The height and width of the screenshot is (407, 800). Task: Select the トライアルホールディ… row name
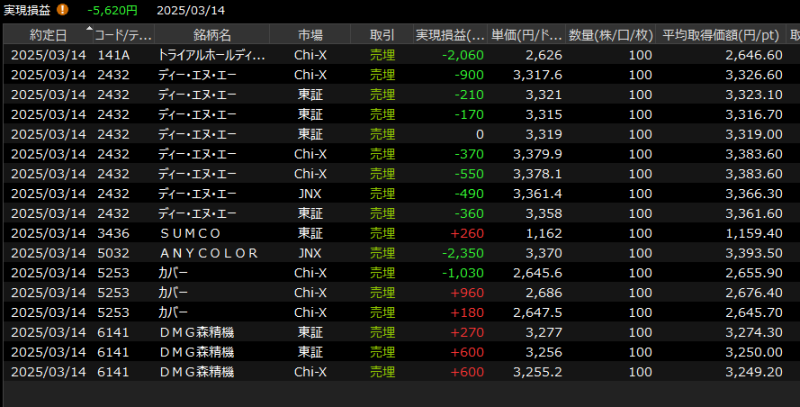pyautogui.click(x=211, y=55)
